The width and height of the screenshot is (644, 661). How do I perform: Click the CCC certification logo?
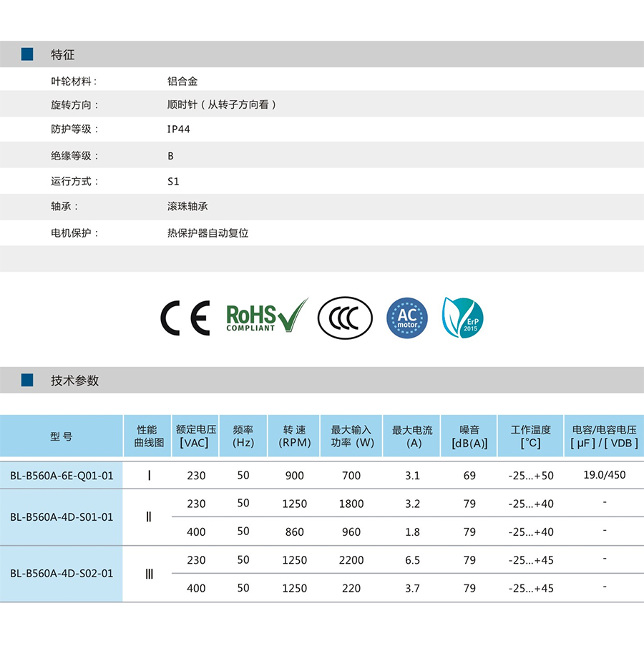pos(345,318)
